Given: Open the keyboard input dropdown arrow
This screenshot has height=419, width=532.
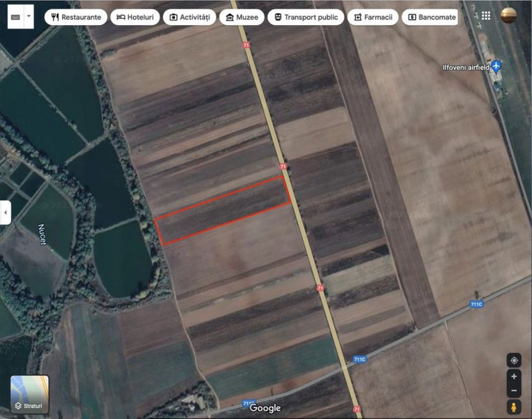Looking at the screenshot, I should 28,17.
